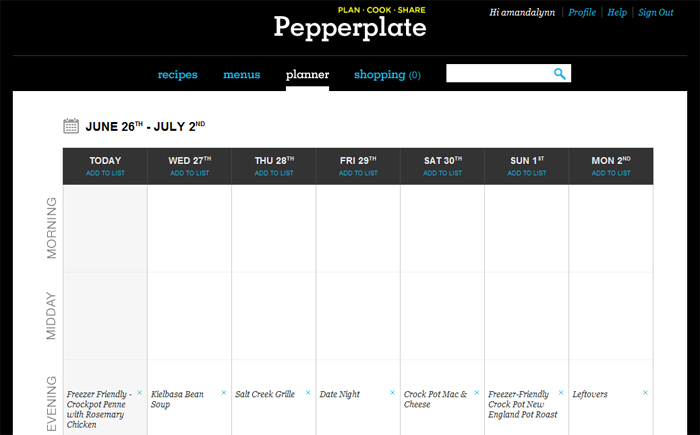The height and width of the screenshot is (435, 700).
Task: Sign Out of the account
Action: click(656, 13)
